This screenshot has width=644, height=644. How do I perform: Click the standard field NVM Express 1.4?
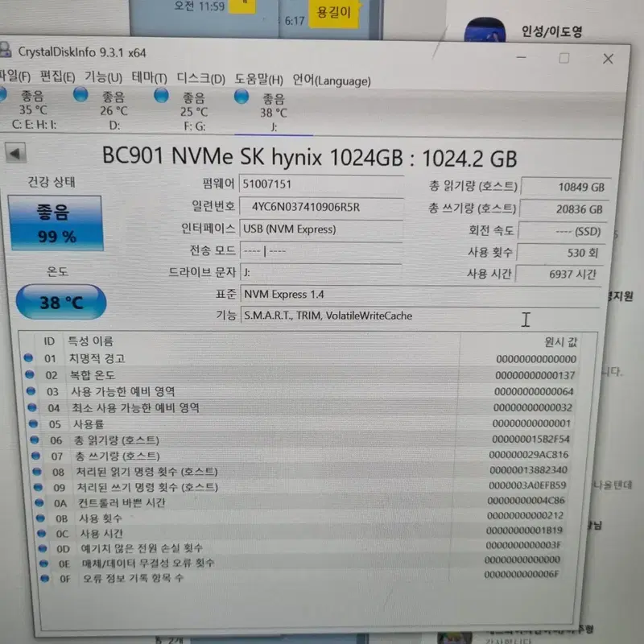(420, 295)
